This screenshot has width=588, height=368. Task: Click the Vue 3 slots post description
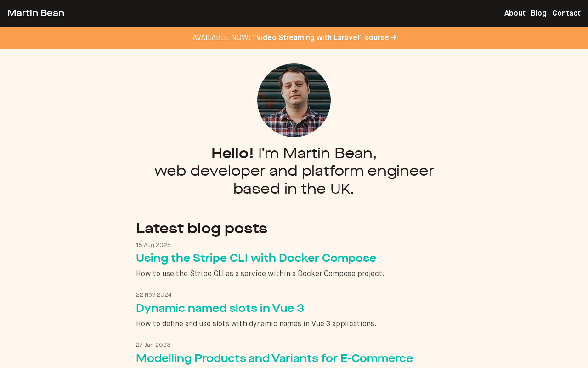pos(256,324)
